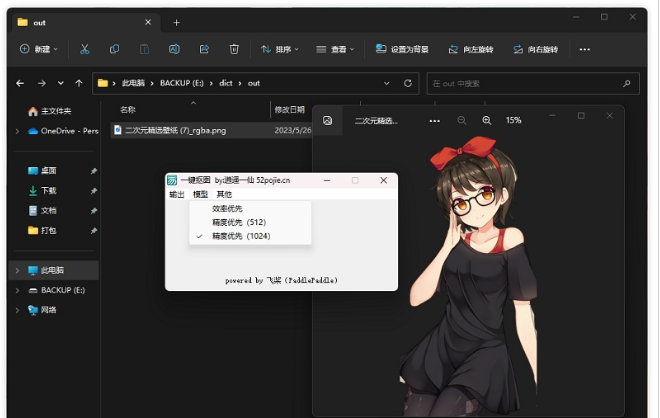
Task: Click the Delete trash icon in Explorer toolbar
Action: [x=234, y=49]
